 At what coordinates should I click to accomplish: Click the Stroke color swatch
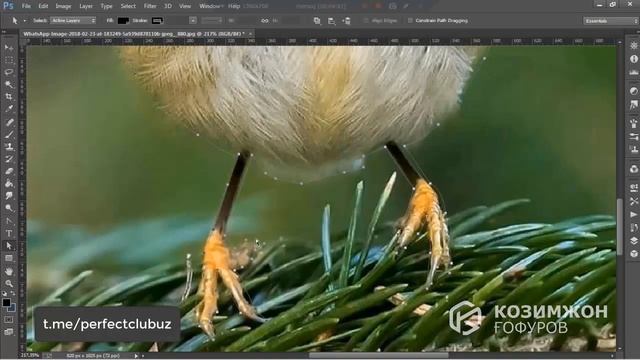[157, 20]
